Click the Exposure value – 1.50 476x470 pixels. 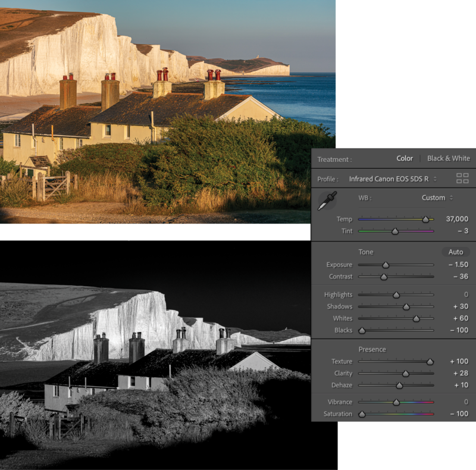click(458, 265)
